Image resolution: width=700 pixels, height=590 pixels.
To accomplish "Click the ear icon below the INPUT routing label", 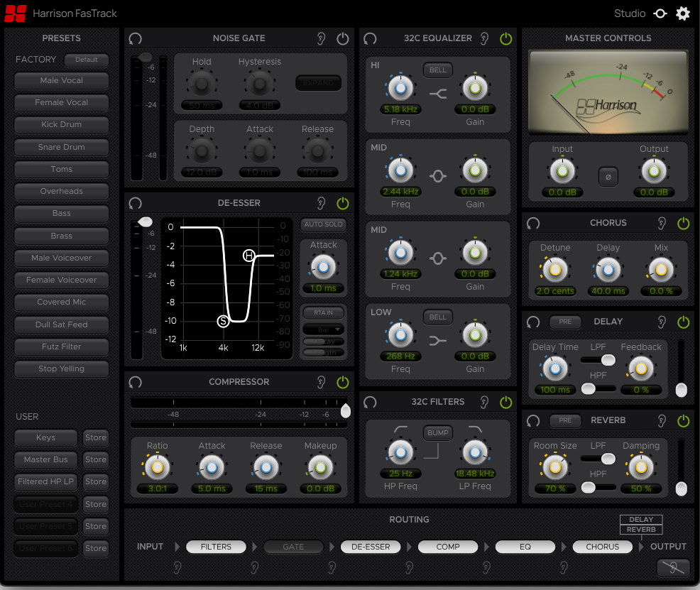I will point(177,567).
